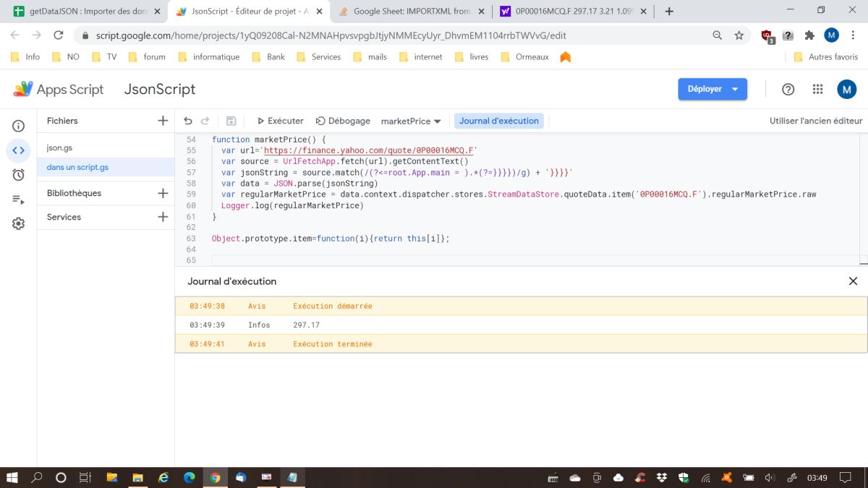Open Chrome zoom magnifier icon in address bar
868x488 pixels.
click(717, 35)
